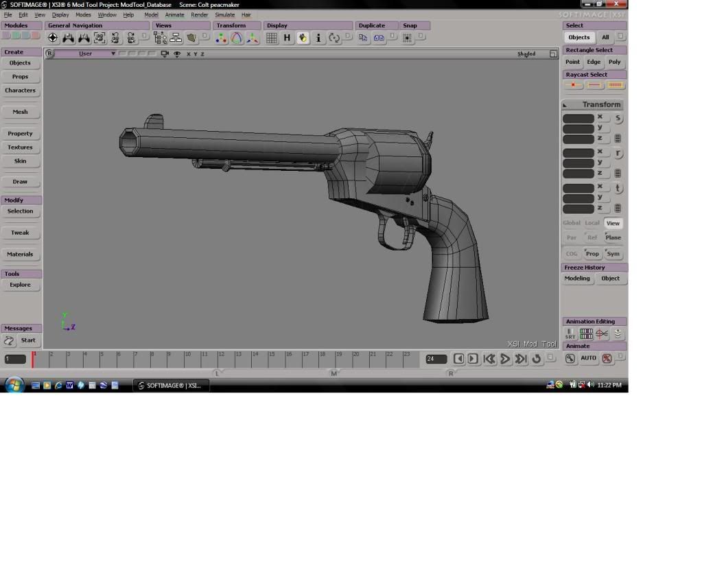Screen dimensions: 702x588
Task: Open the Shaded display mode dropdown
Action: (526, 54)
